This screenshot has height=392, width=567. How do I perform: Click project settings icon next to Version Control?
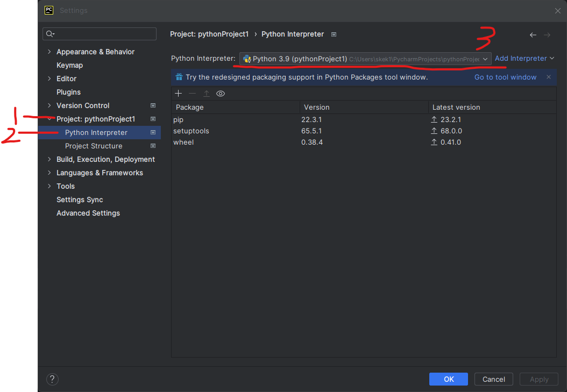click(x=153, y=105)
